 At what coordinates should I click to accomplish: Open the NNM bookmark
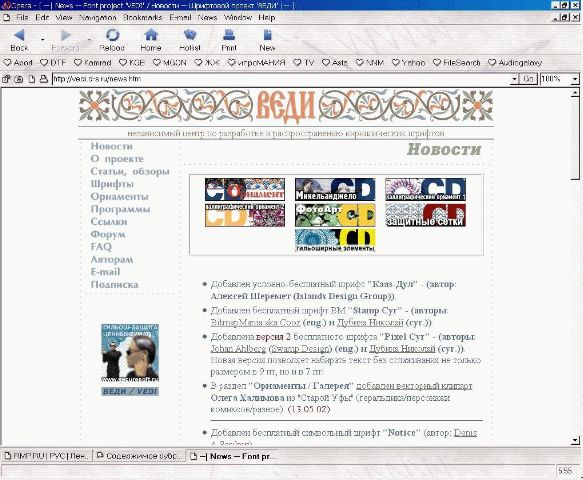(370, 63)
